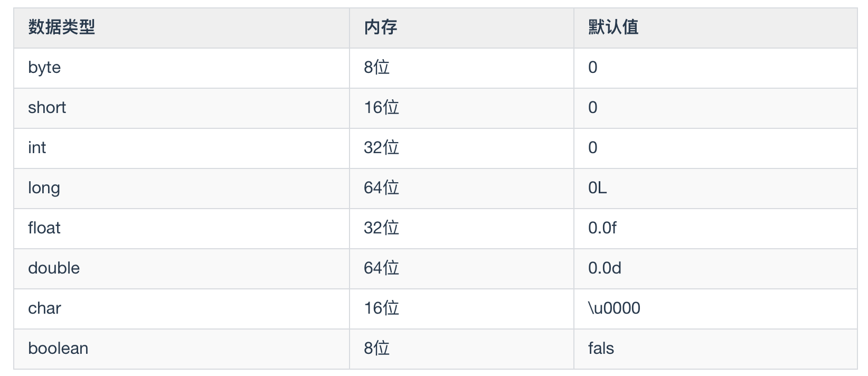Image resolution: width=868 pixels, height=376 pixels.
Task: Click the double data type cell
Action: 54,268
